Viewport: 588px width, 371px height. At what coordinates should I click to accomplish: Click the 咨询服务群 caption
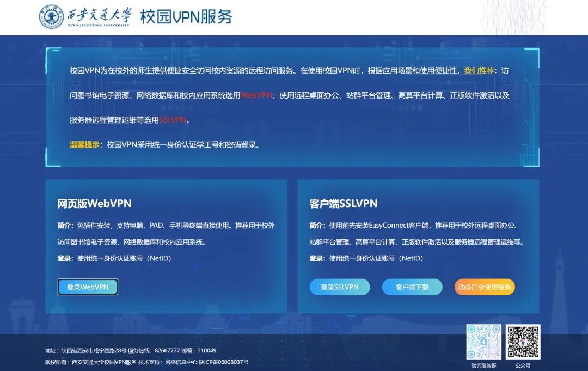pyautogui.click(x=484, y=366)
